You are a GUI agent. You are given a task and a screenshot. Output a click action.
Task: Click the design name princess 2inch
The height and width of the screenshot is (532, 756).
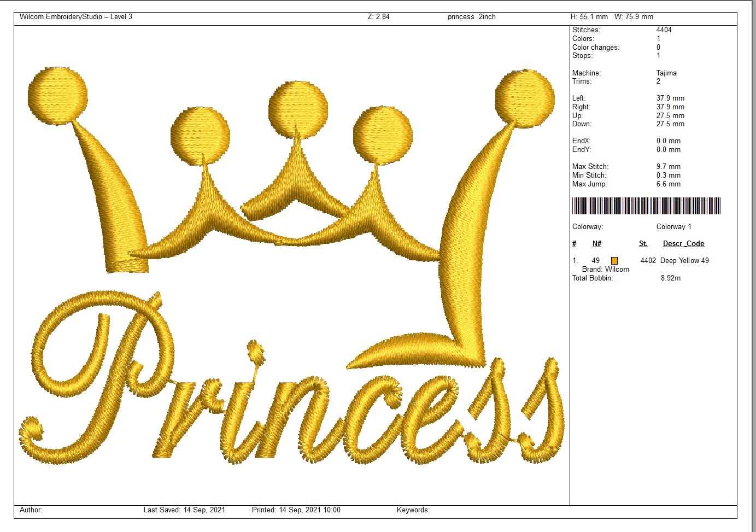click(472, 17)
